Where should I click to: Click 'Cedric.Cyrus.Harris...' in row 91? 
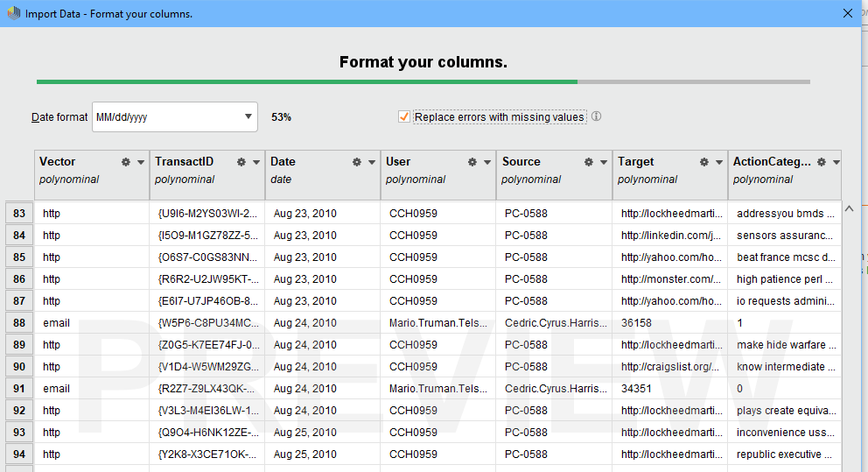tap(556, 388)
